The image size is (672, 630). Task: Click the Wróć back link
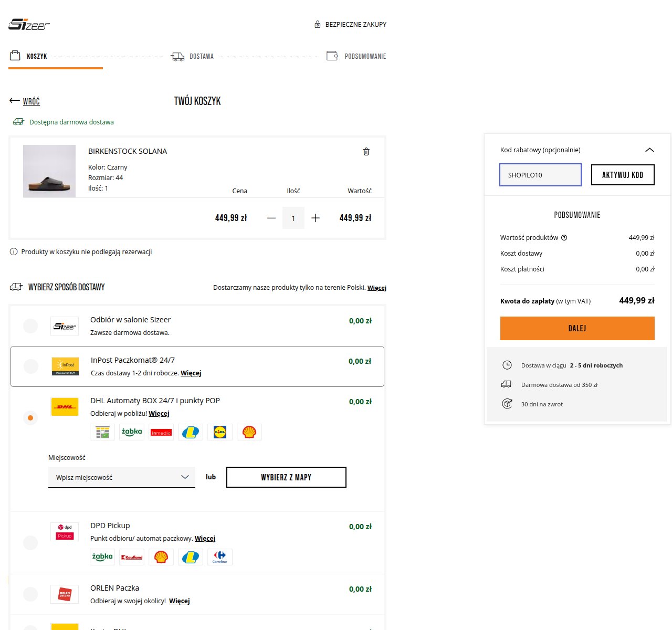[x=31, y=101]
